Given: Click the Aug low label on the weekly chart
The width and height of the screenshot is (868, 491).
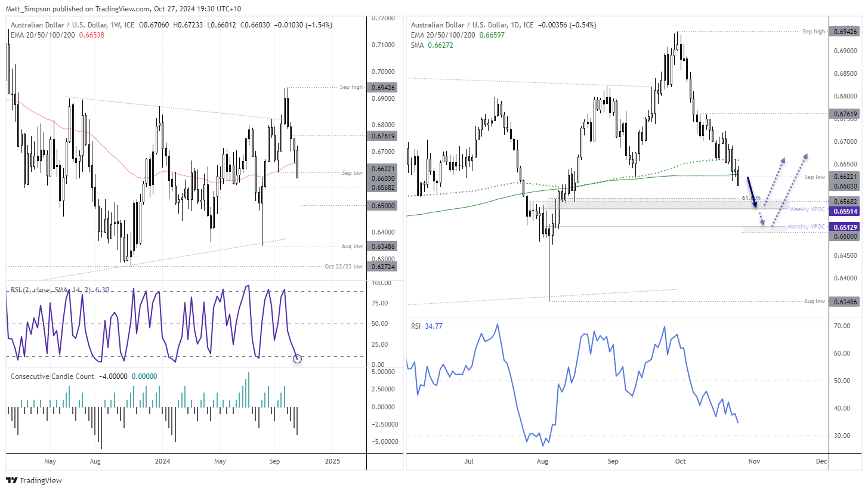Looking at the screenshot, I should pyautogui.click(x=351, y=246).
